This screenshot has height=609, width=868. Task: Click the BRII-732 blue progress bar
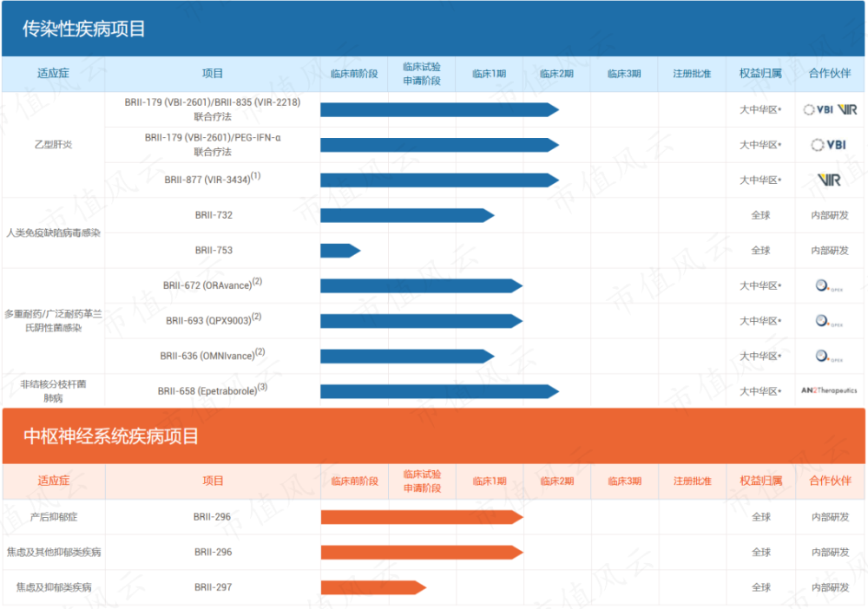pyautogui.click(x=407, y=215)
